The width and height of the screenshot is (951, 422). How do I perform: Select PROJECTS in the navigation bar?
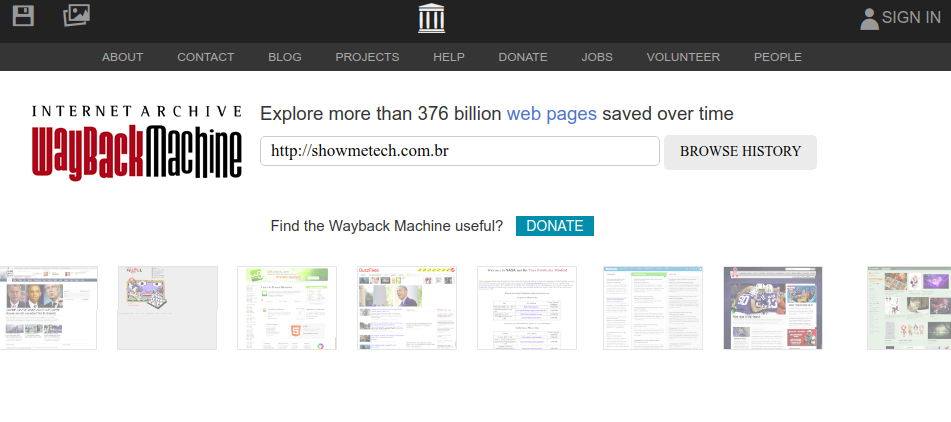(367, 57)
